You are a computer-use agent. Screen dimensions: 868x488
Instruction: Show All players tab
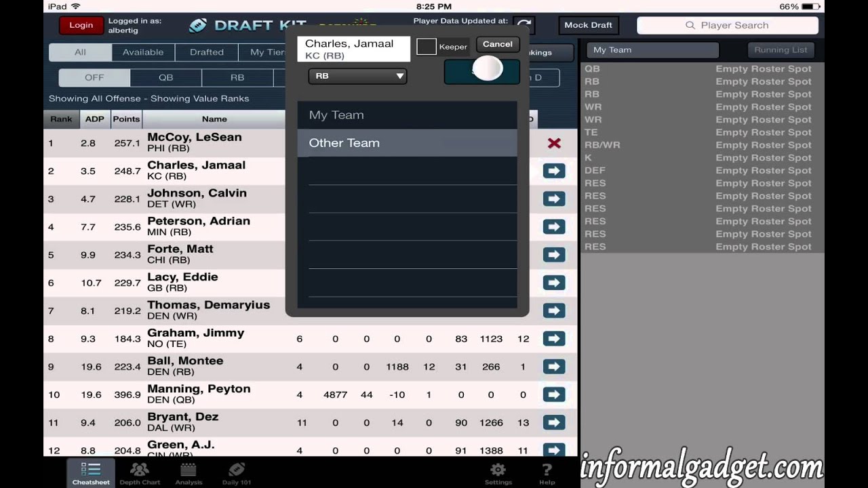[80, 52]
